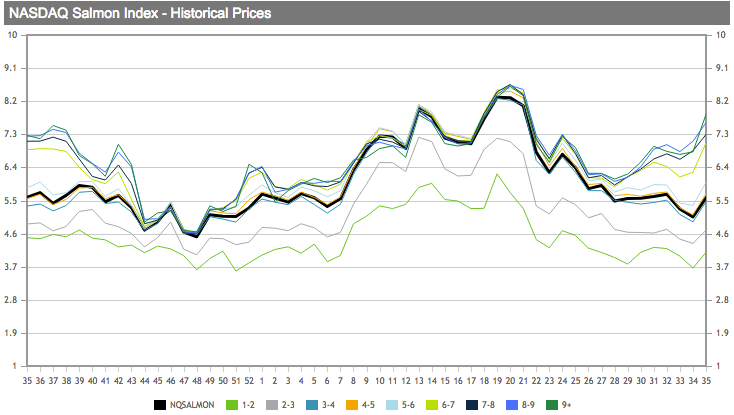Screen dimensions: 734x415
Task: Click the left axis value 10
Action: [13, 35]
